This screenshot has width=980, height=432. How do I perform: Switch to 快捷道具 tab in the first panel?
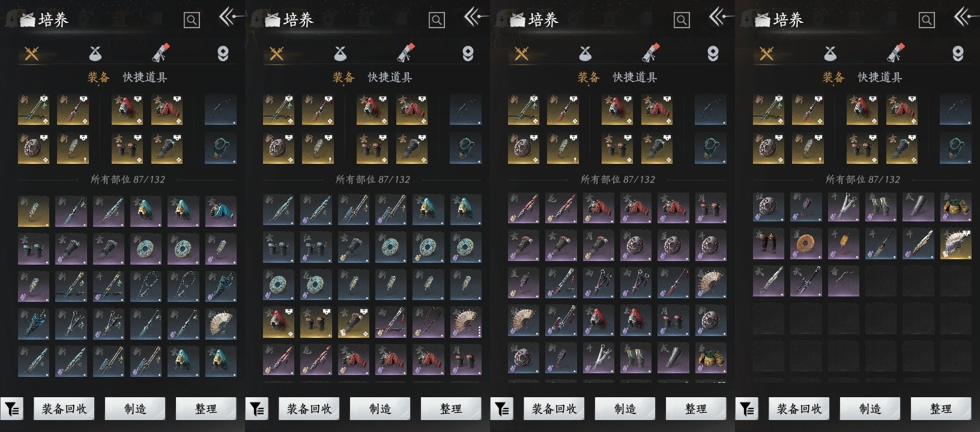point(145,77)
